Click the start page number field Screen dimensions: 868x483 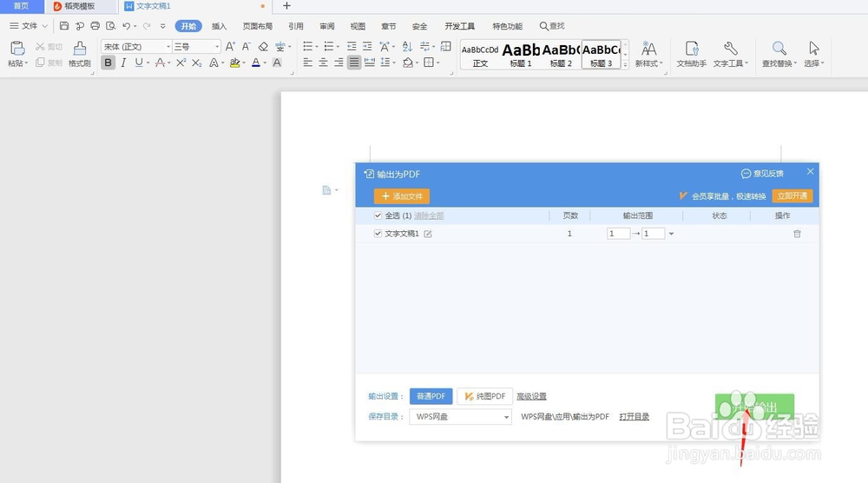pyautogui.click(x=618, y=234)
